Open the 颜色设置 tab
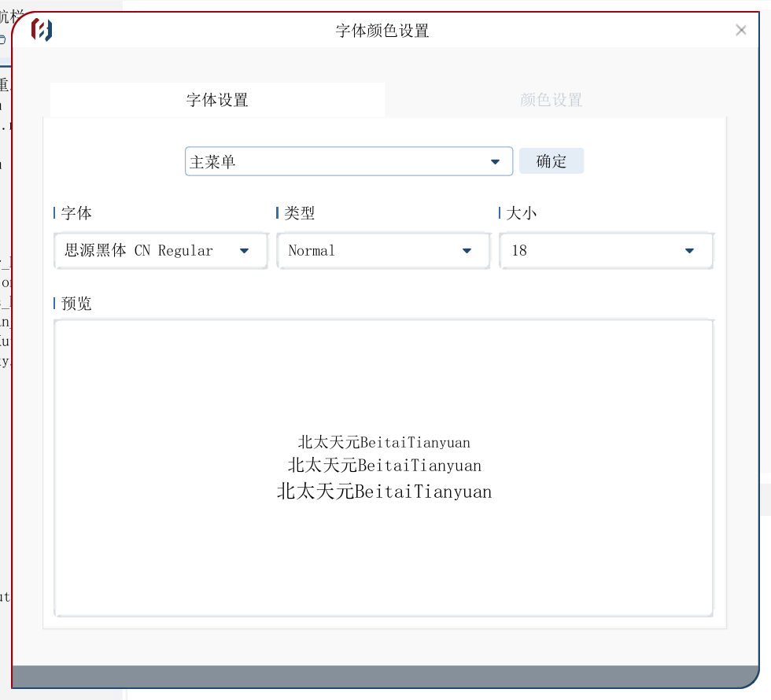The width and height of the screenshot is (771, 700). pyautogui.click(x=551, y=100)
